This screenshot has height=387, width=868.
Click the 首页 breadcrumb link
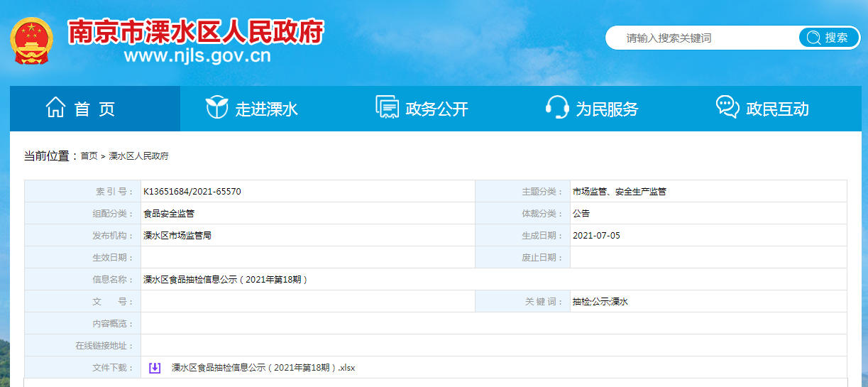89,156
